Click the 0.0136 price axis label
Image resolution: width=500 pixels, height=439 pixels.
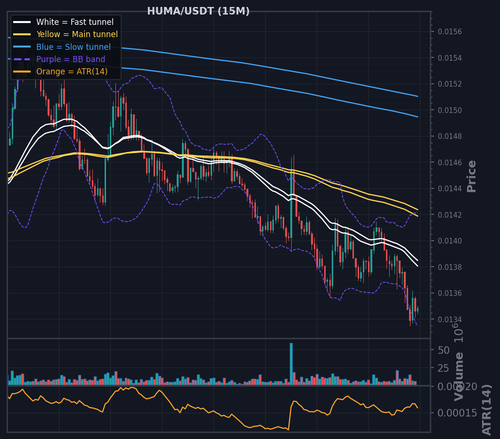pyautogui.click(x=450, y=293)
